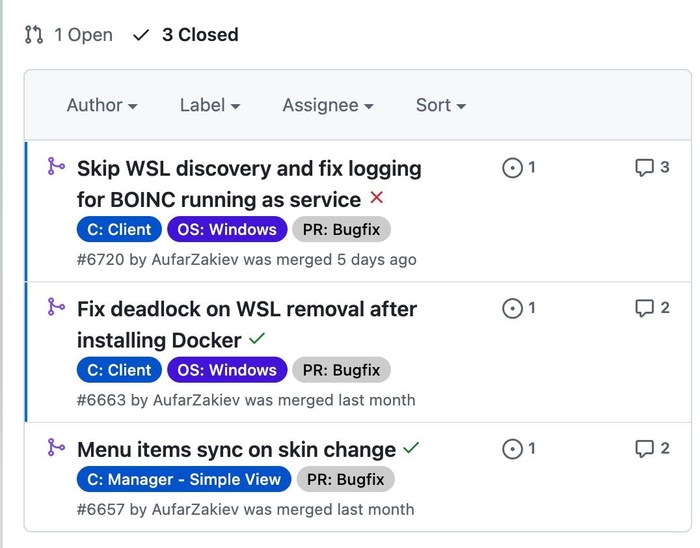Click merged icon beside Menu items sync

point(56,447)
